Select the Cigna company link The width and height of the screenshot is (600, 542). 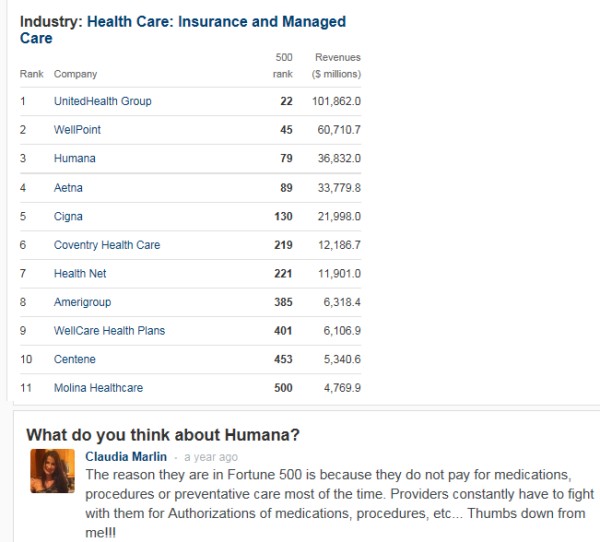pos(68,216)
